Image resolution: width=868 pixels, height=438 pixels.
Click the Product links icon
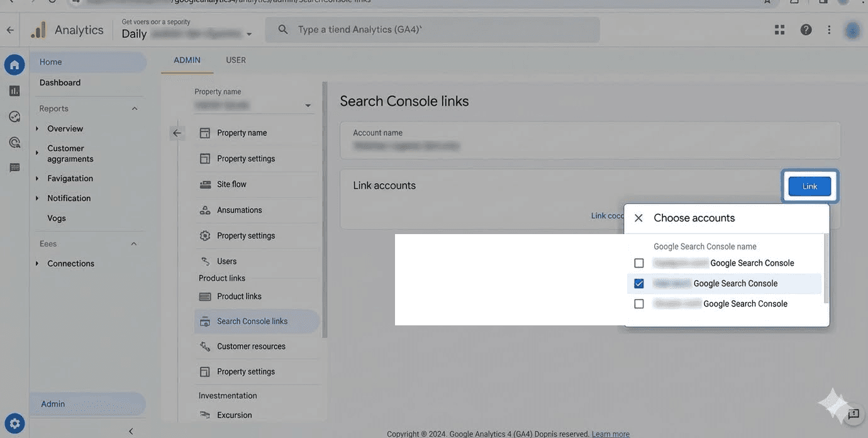204,296
